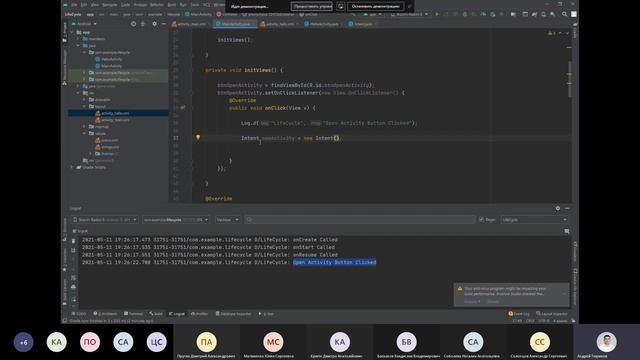Toggle the Regex checkbox in Logcat
Image resolution: width=640 pixels, height=360 pixels.
click(x=481, y=220)
